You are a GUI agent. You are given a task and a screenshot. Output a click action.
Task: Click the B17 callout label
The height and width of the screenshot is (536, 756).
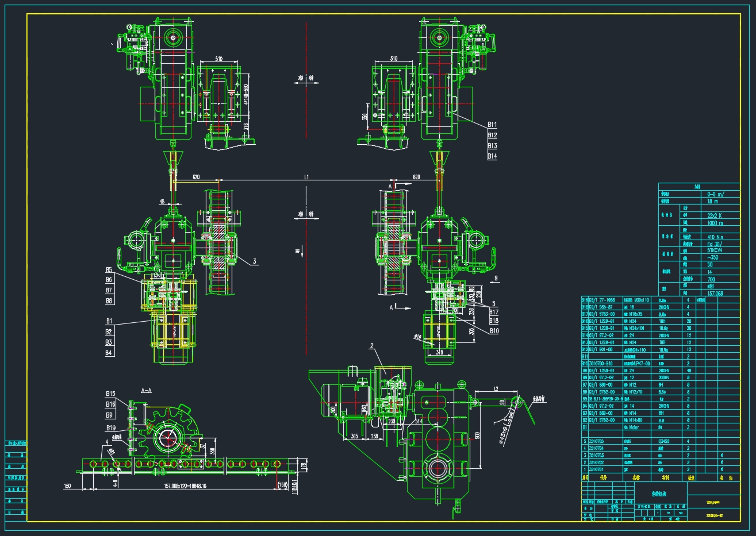coord(494,312)
